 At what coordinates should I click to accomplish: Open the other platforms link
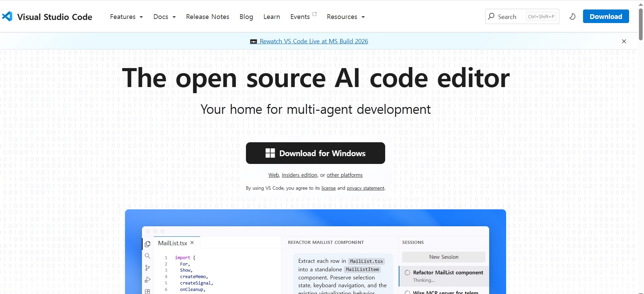(345, 175)
